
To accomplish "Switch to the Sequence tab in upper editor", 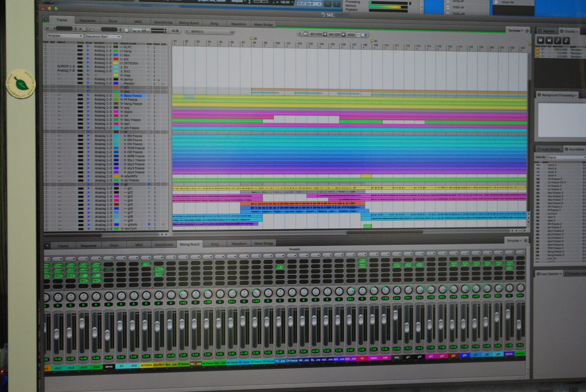I will tap(87, 21).
